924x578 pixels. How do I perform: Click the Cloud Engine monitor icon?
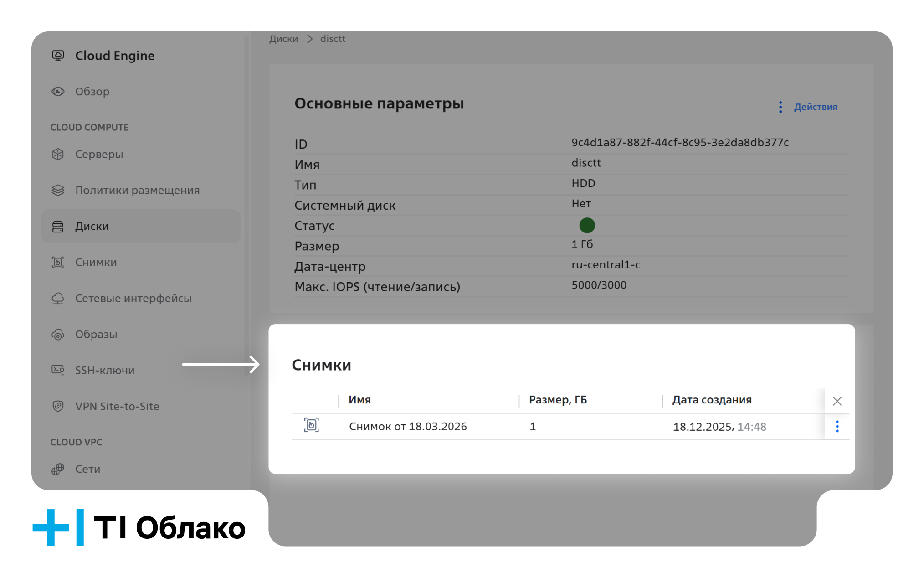(58, 56)
